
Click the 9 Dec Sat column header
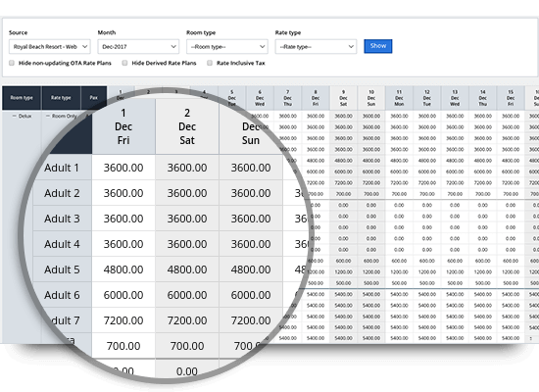tap(343, 98)
